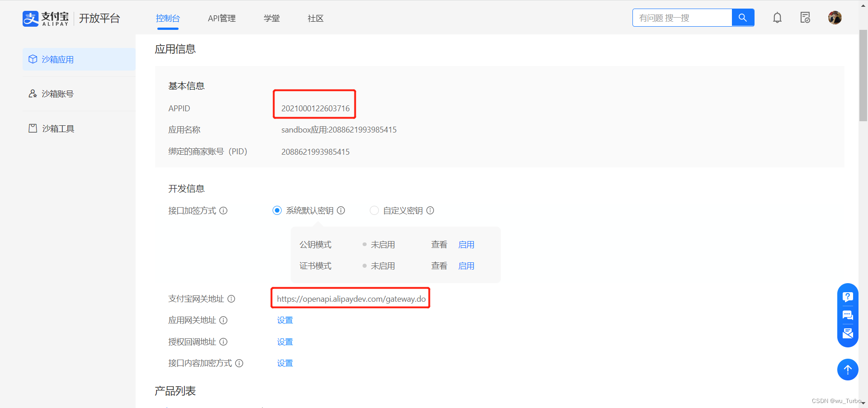Click info icon next to 支付宝网关地址
The width and height of the screenshot is (868, 408).
[231, 299]
